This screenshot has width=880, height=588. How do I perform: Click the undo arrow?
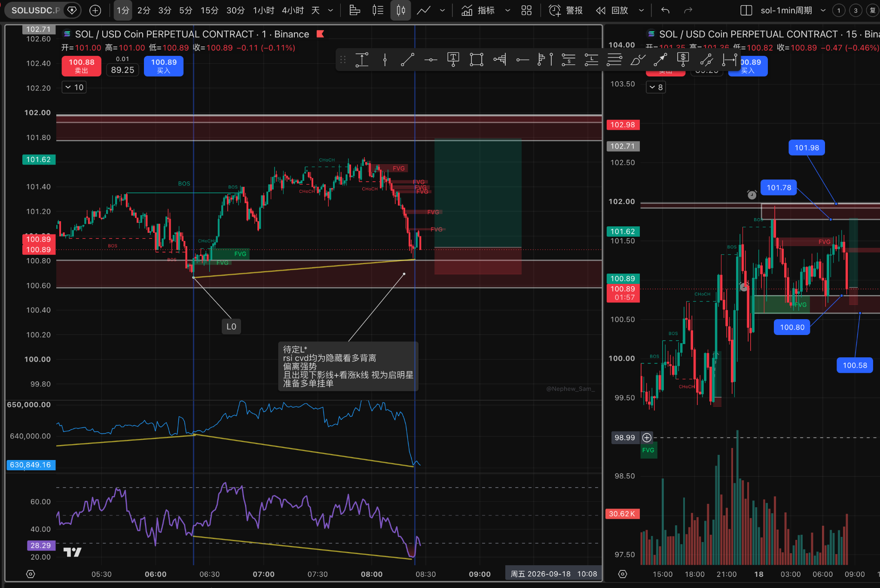(665, 10)
